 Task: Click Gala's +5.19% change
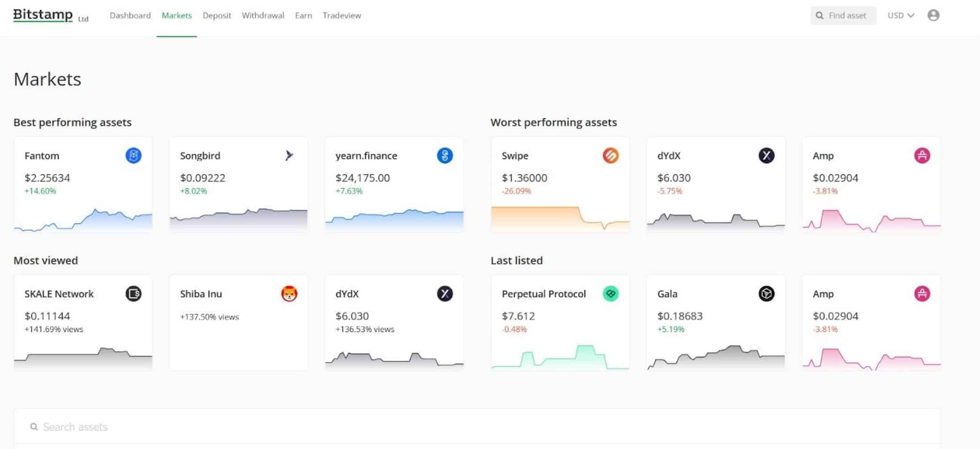[x=671, y=329]
